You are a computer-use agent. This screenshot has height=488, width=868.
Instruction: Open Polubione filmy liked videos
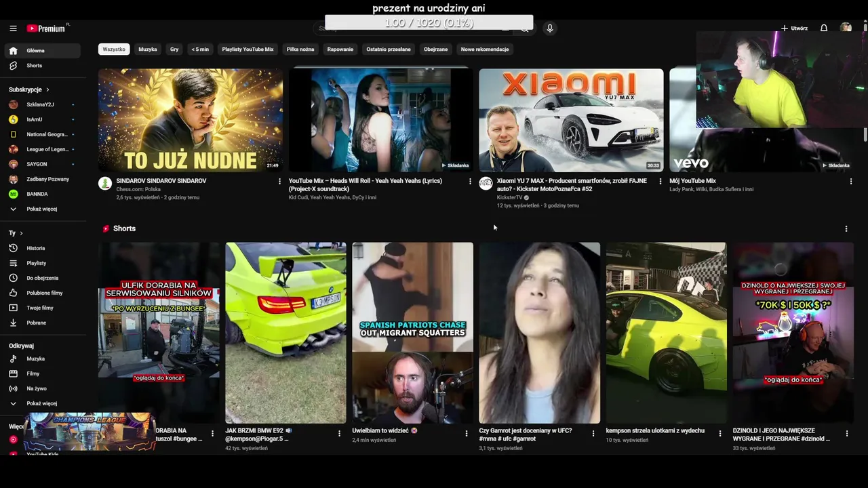[x=42, y=293]
